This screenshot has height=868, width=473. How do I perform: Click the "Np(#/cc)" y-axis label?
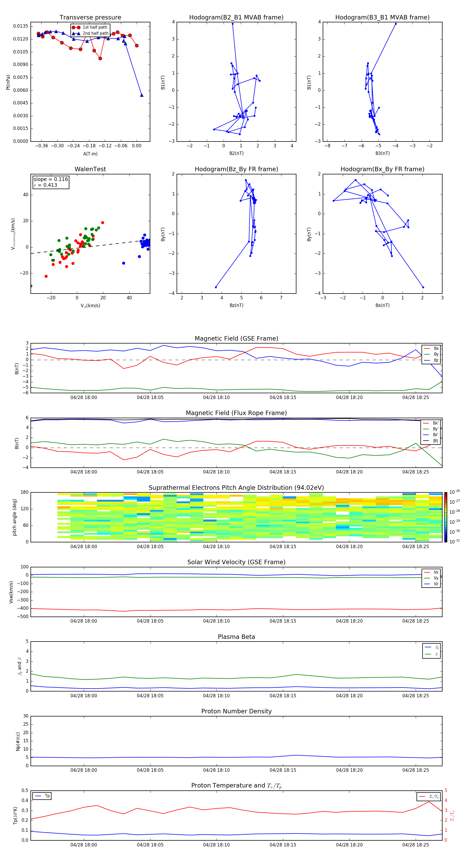point(18,741)
